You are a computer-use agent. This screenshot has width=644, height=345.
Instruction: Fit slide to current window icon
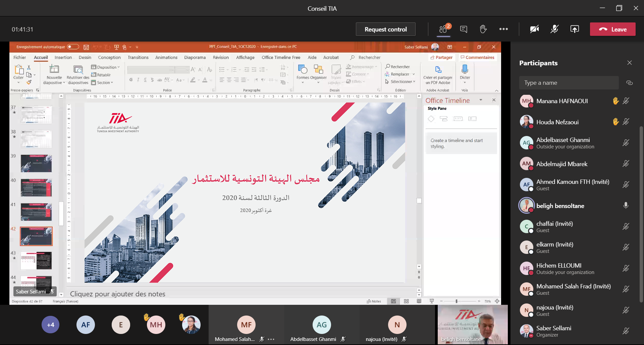click(497, 301)
